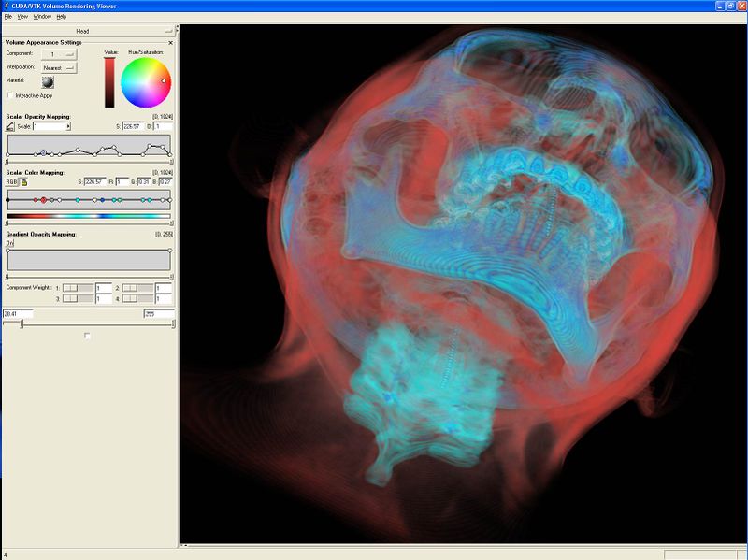Screen dimensions: 748x560
Task: Open the Scale dropdown arrow
Action: click(x=68, y=126)
